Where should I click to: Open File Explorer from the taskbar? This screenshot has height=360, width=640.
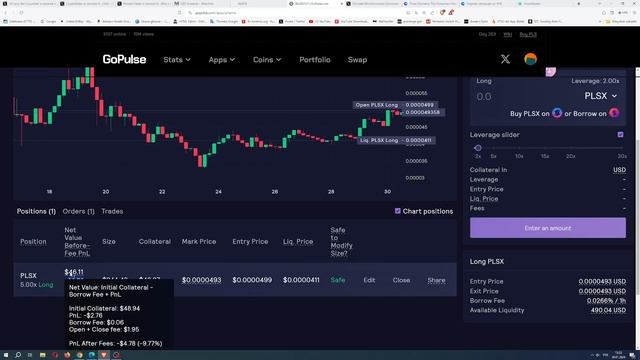42,355
